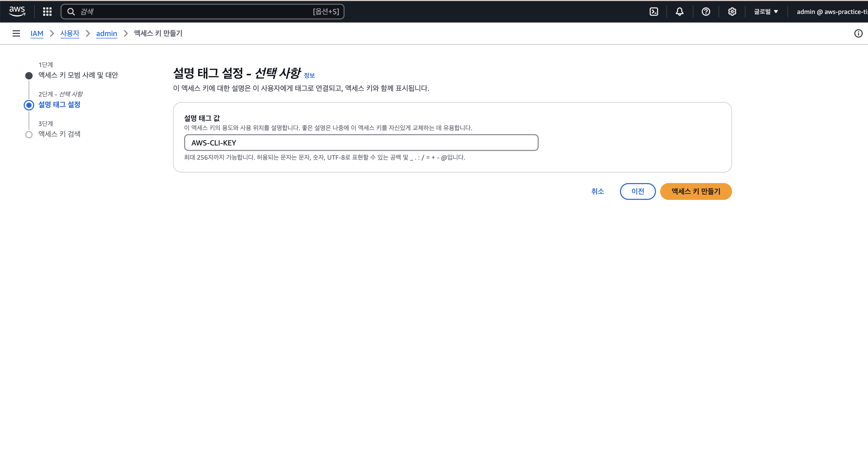The width and height of the screenshot is (868, 465).
Task: Expand the 글로벌 region dropdown
Action: pyautogui.click(x=766, y=12)
